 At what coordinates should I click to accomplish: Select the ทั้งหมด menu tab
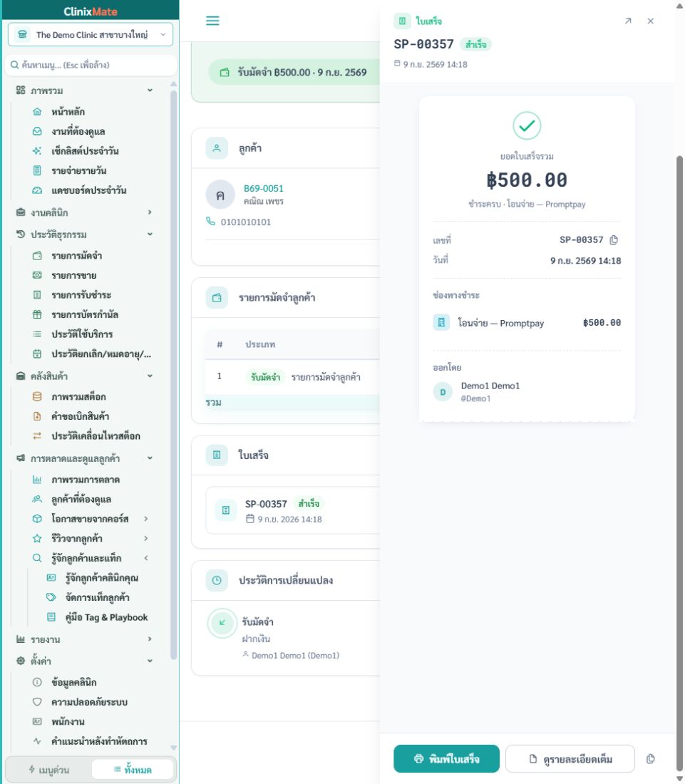[133, 770]
